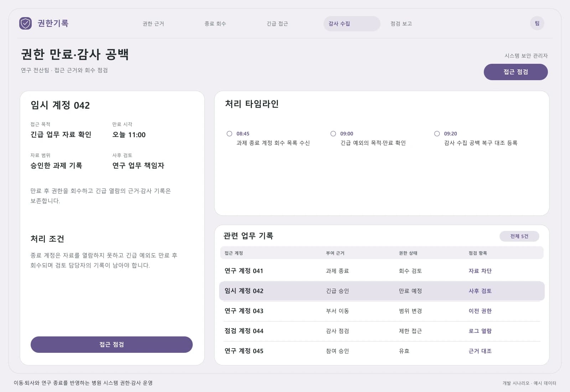Screen dimensions: 570x392
Task: Go to the 긴급 접근 tab
Action: 277,24
